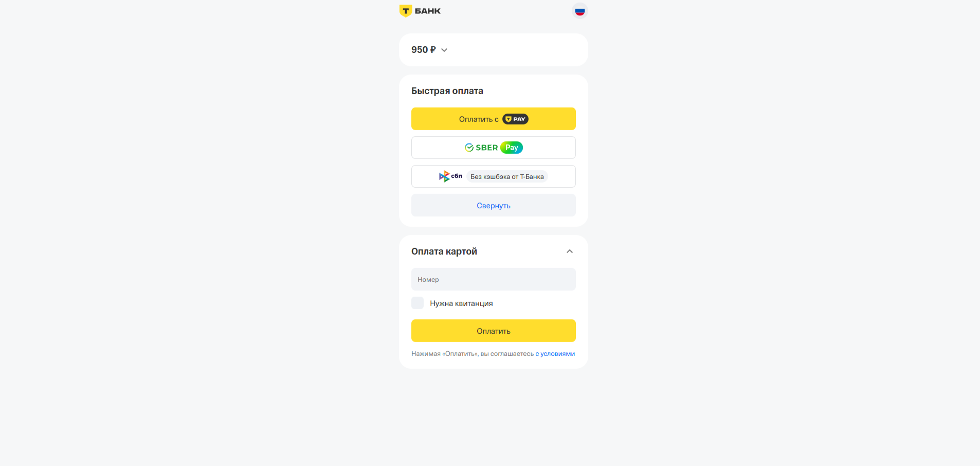This screenshot has height=466, width=980.
Task: Open language selector with Russian flag
Action: click(x=579, y=11)
